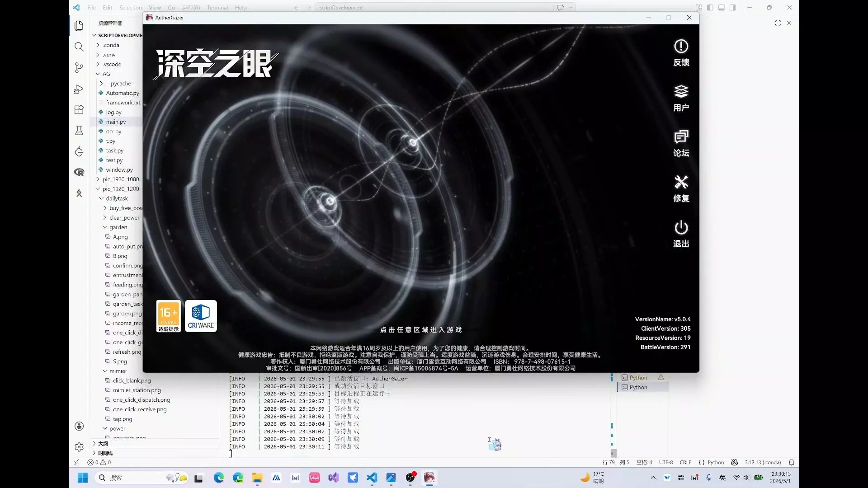This screenshot has width=868, height=488.
Task: Toggle the secondary sidebar layout icon
Action: [x=733, y=7]
